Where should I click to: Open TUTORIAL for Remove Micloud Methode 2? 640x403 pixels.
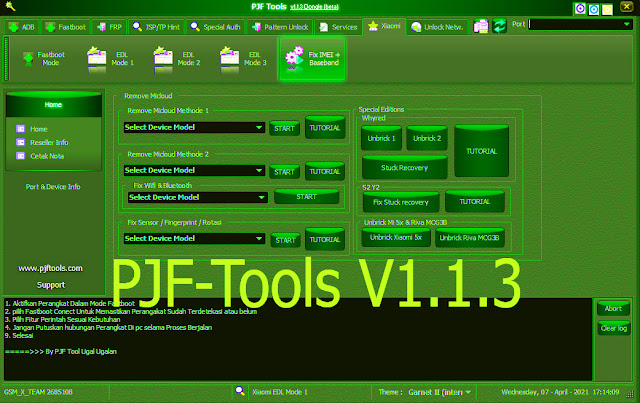tap(325, 171)
